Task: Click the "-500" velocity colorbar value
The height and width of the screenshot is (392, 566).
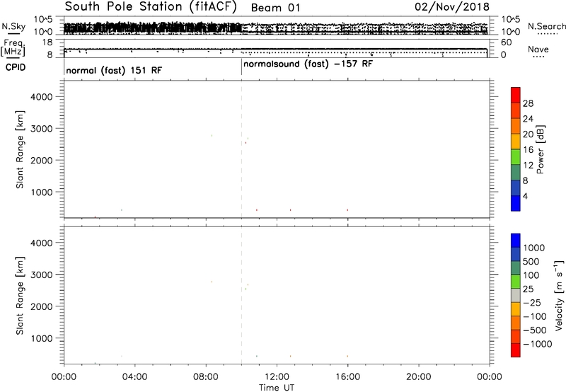Action: click(534, 330)
